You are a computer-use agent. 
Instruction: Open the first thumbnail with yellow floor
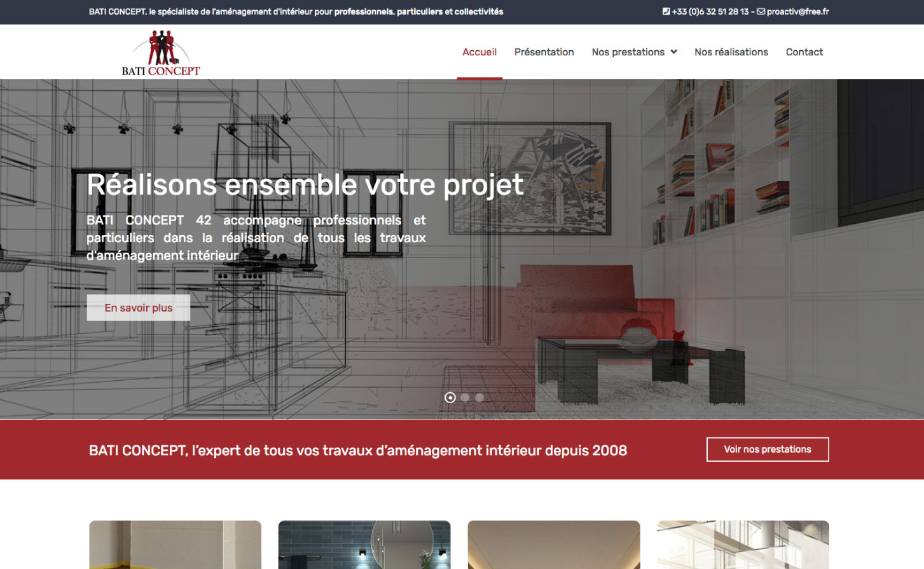(176, 545)
